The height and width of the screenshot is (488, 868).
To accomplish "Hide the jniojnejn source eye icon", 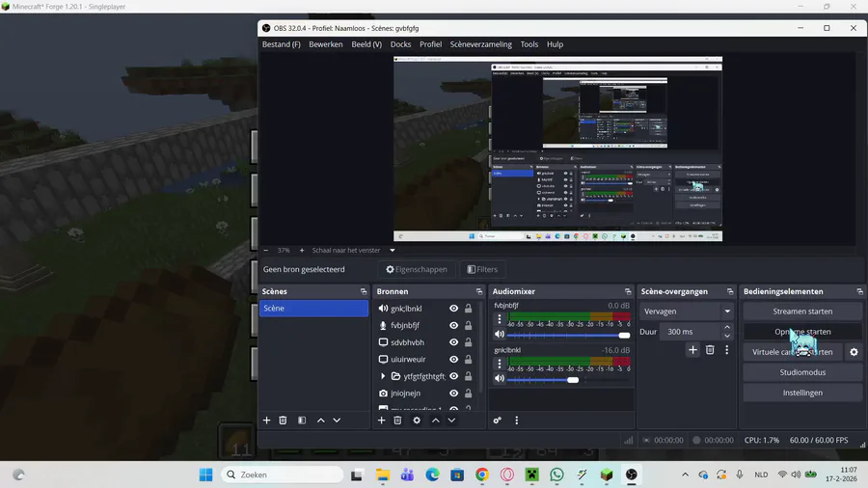I will click(x=453, y=393).
